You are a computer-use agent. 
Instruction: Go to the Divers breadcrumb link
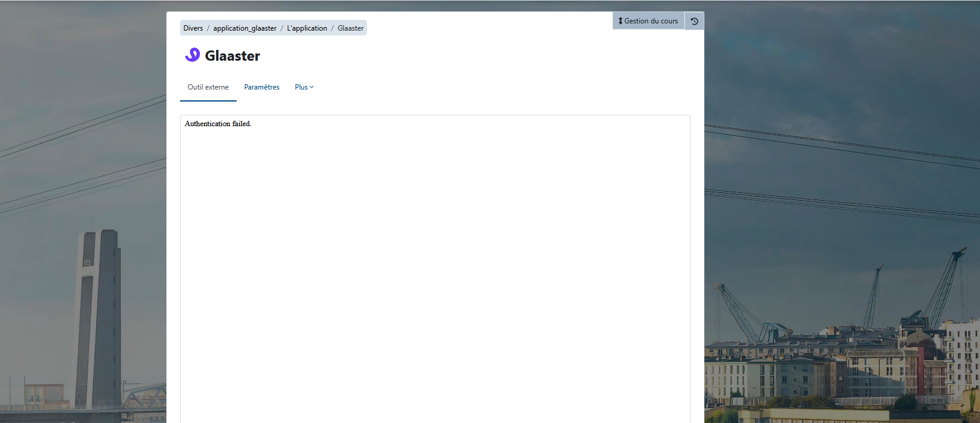(193, 28)
